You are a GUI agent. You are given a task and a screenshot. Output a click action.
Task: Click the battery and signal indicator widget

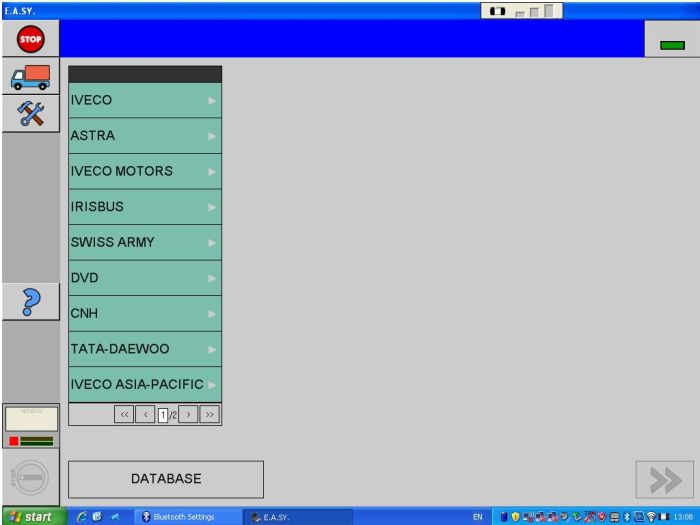(521, 11)
